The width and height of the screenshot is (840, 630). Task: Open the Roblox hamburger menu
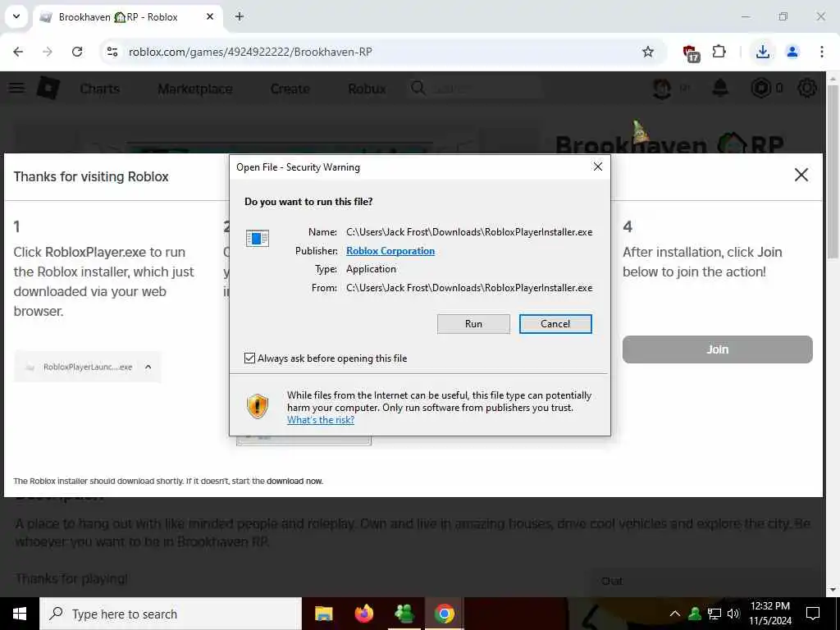(x=17, y=88)
